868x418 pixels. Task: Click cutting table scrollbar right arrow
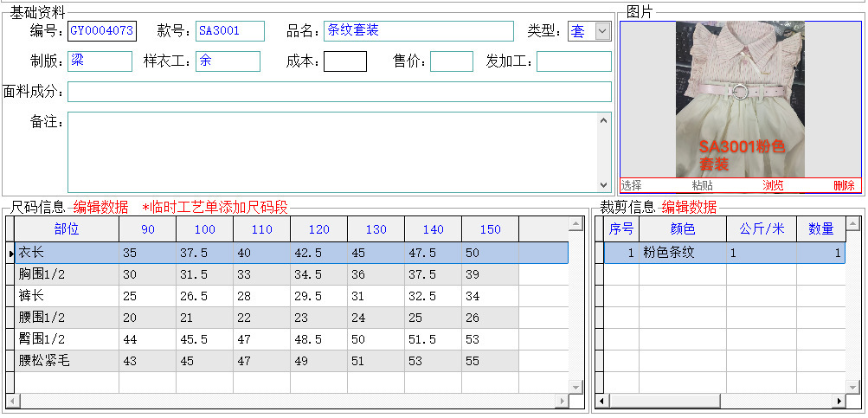click(839, 401)
